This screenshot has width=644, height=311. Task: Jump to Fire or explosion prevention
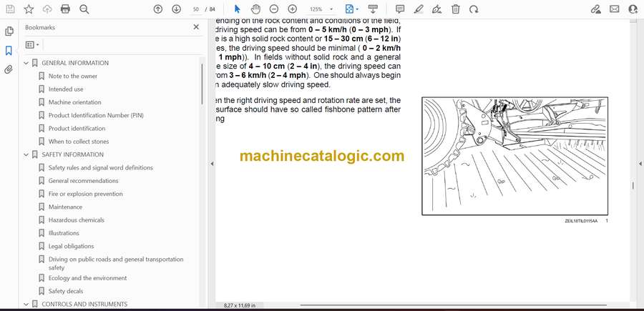coord(85,194)
